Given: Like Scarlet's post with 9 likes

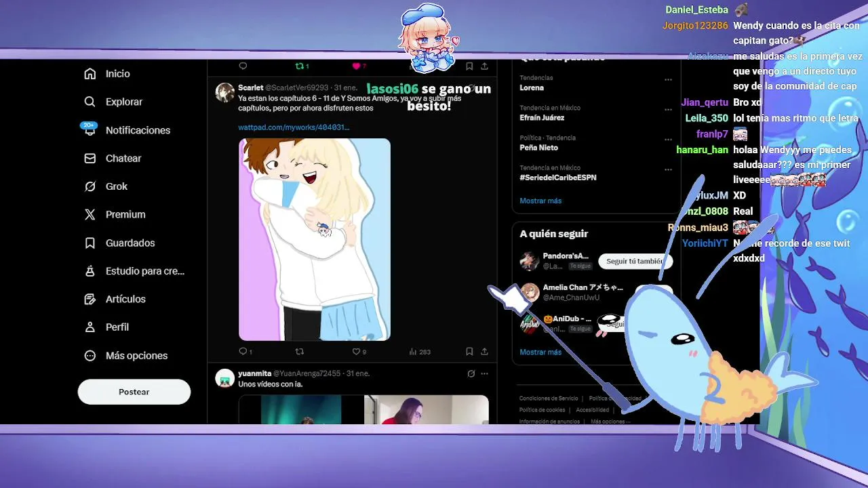Looking at the screenshot, I should (x=359, y=352).
